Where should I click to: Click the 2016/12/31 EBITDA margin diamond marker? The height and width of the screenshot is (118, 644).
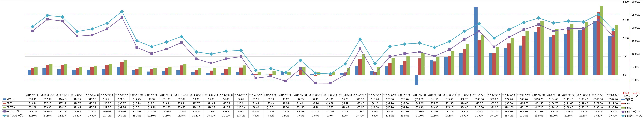(360, 39)
